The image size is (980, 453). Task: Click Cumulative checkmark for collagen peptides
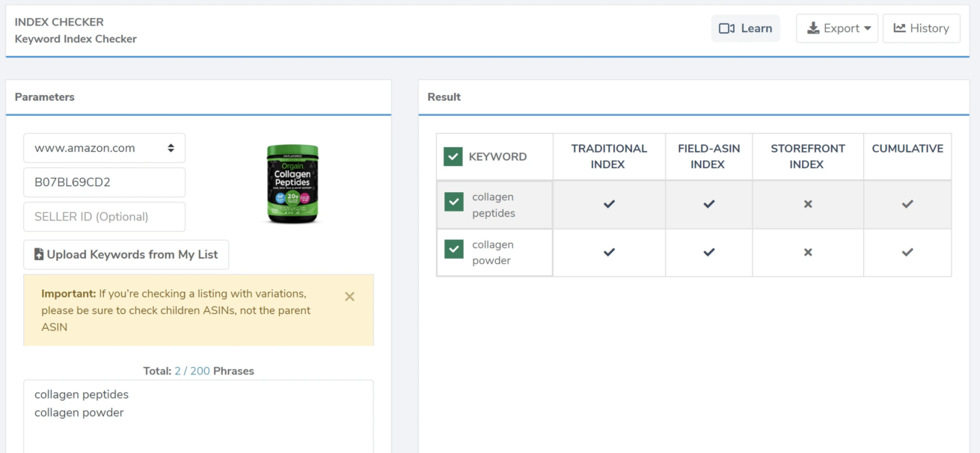tap(907, 204)
